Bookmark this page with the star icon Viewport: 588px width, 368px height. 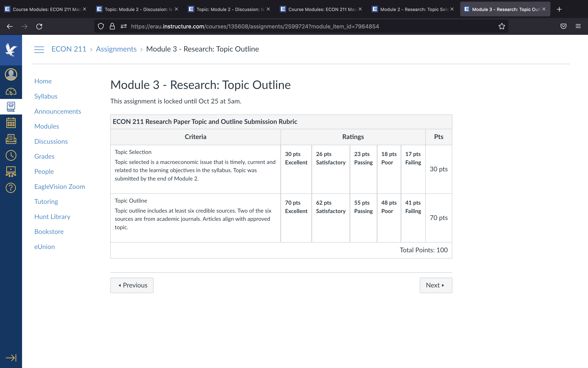pos(502,26)
